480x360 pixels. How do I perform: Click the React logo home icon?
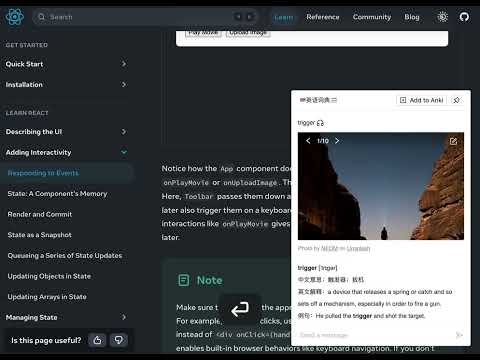(x=15, y=17)
